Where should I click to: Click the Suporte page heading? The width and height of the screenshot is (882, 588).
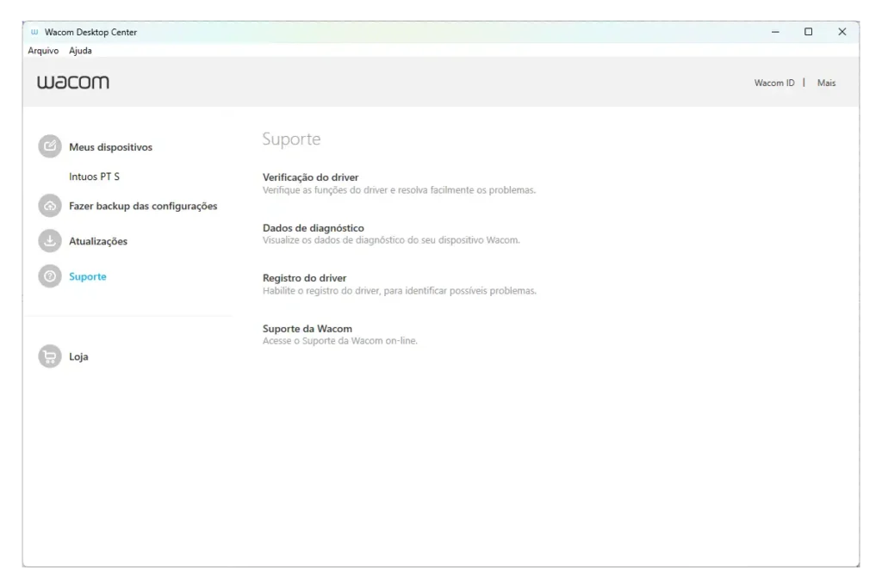click(x=291, y=139)
